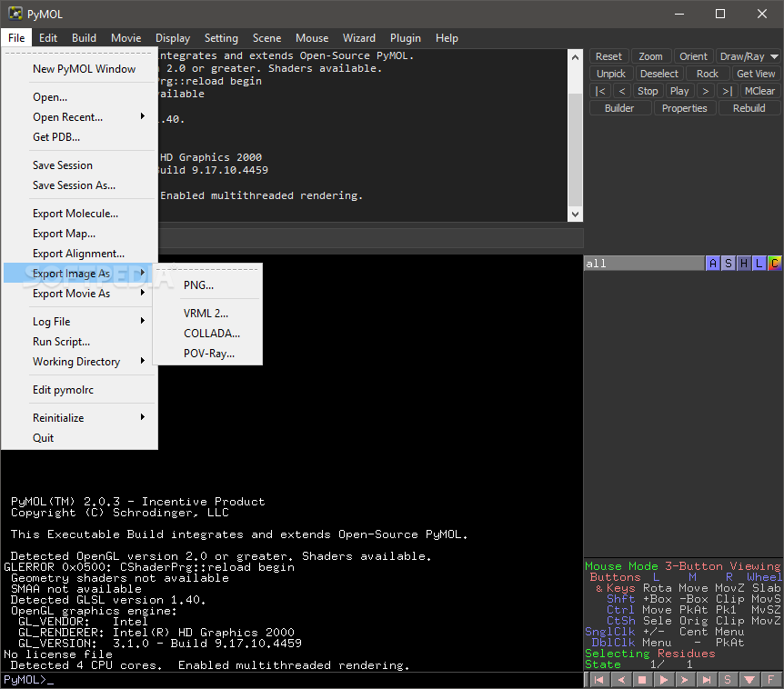Click the rewind-to-first-frame playback icon
784x689 pixels.
[x=598, y=680]
